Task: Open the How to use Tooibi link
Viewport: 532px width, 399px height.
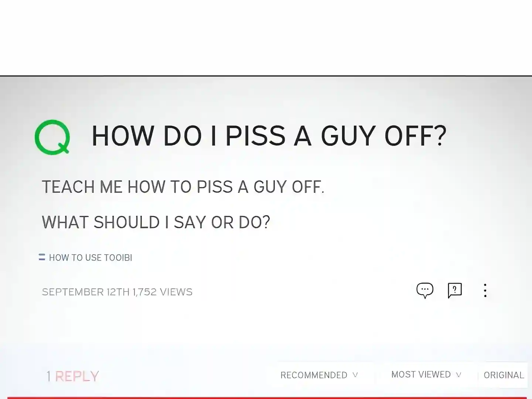Action: [91, 258]
